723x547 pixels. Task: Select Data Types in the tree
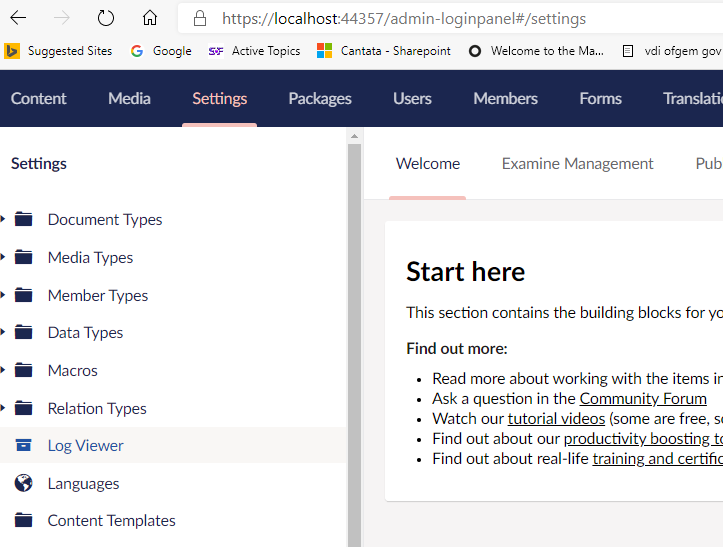85,333
